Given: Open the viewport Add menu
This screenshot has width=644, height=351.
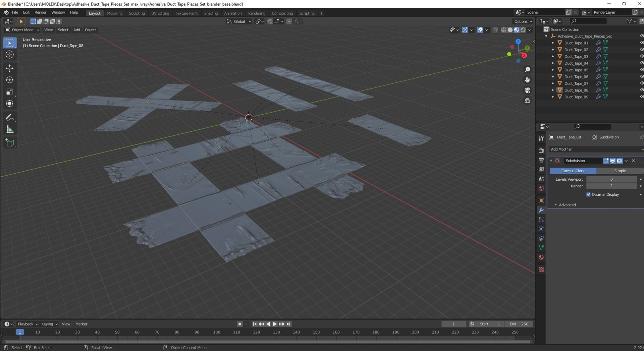Looking at the screenshot, I should click(x=76, y=30).
